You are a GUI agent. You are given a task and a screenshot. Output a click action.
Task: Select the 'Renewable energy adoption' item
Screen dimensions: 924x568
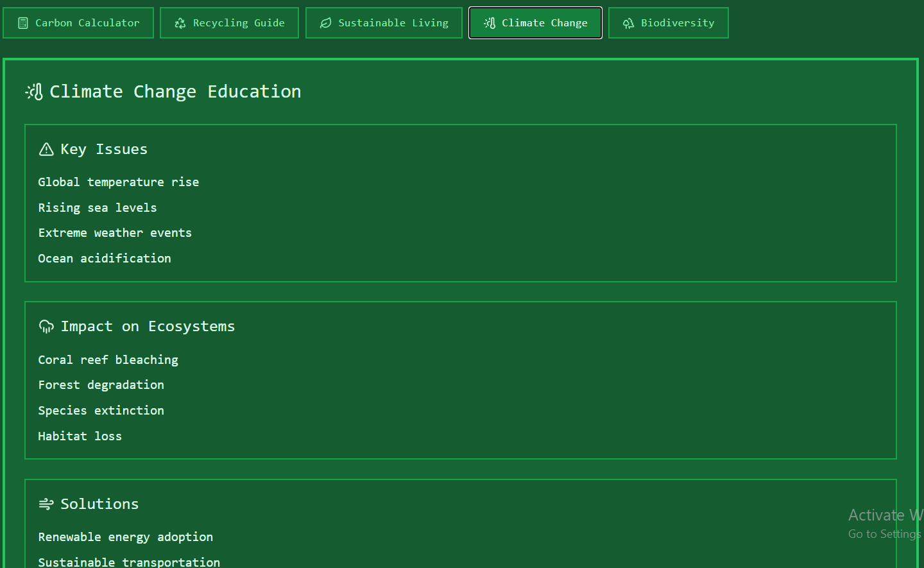pyautogui.click(x=126, y=537)
